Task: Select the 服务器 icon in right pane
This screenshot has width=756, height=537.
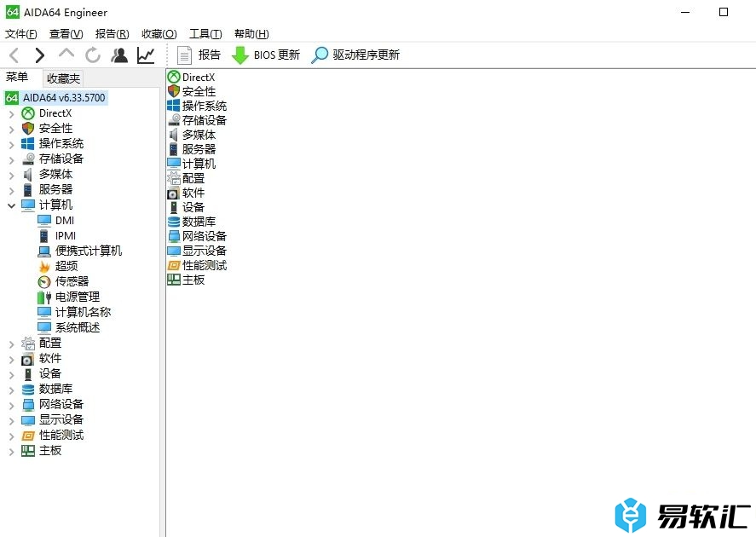Action: point(174,149)
